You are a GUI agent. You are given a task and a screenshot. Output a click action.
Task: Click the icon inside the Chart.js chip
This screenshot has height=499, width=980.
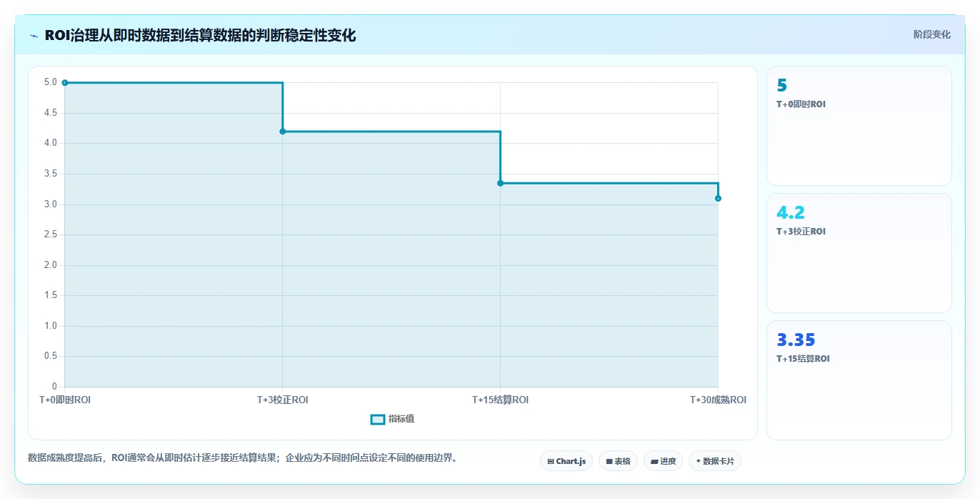[x=551, y=462]
